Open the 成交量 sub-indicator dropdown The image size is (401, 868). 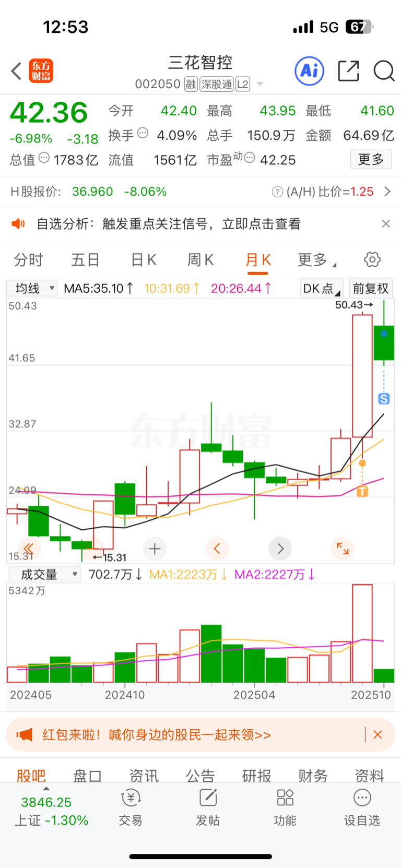click(44, 575)
